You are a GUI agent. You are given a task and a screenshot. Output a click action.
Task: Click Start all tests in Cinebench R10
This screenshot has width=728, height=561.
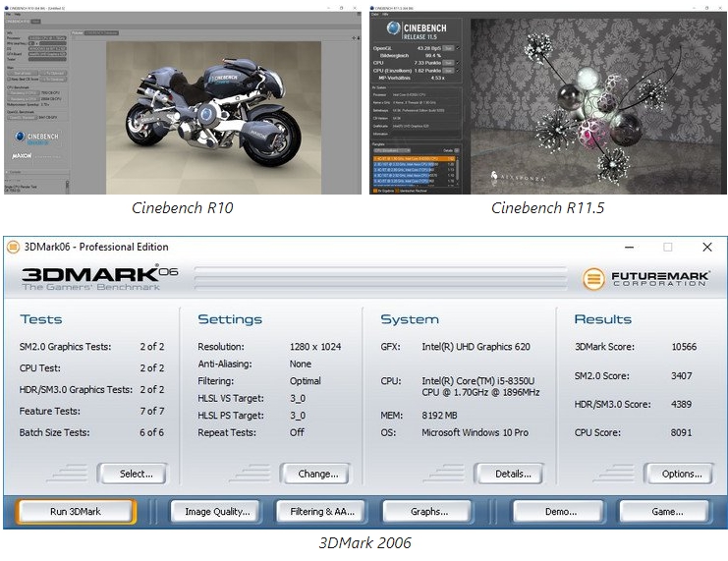pos(23,73)
